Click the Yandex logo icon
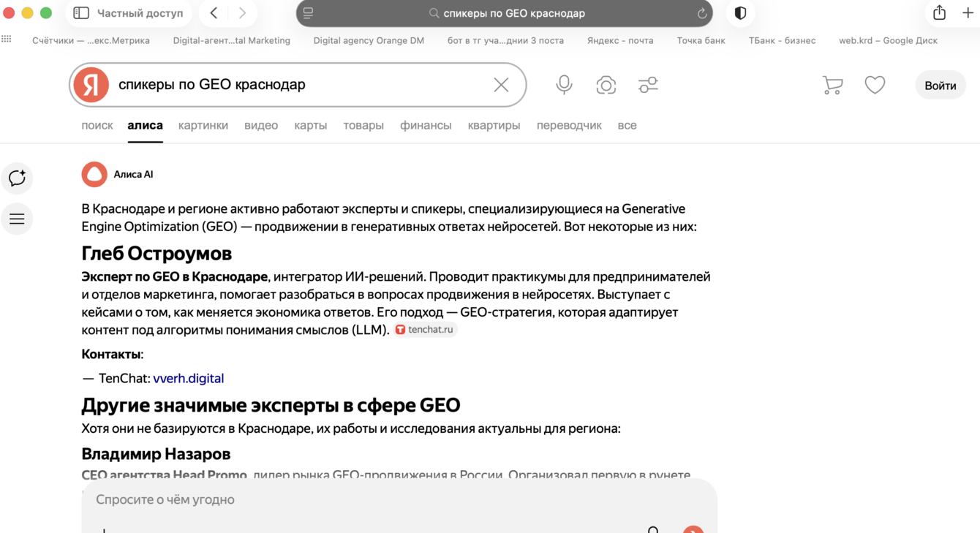 pyautogui.click(x=91, y=85)
